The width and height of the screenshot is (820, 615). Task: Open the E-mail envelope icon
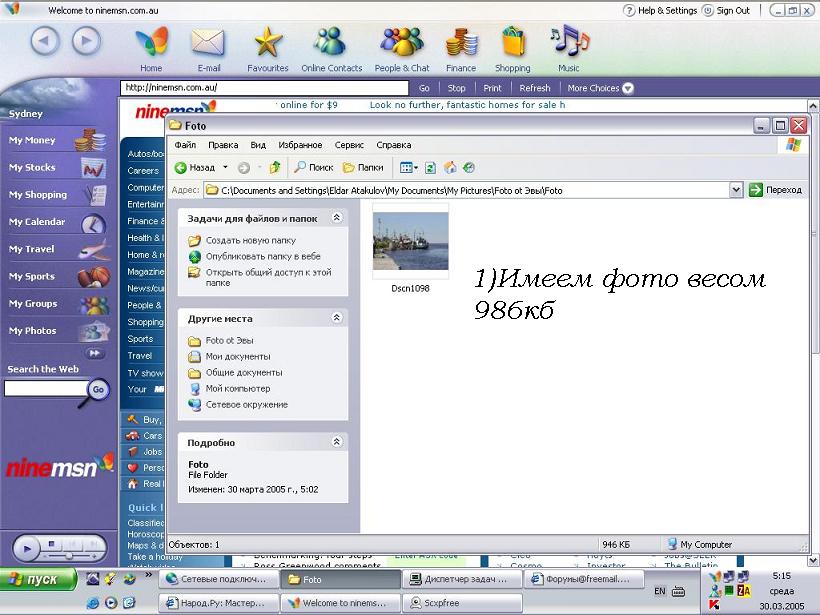pos(208,42)
